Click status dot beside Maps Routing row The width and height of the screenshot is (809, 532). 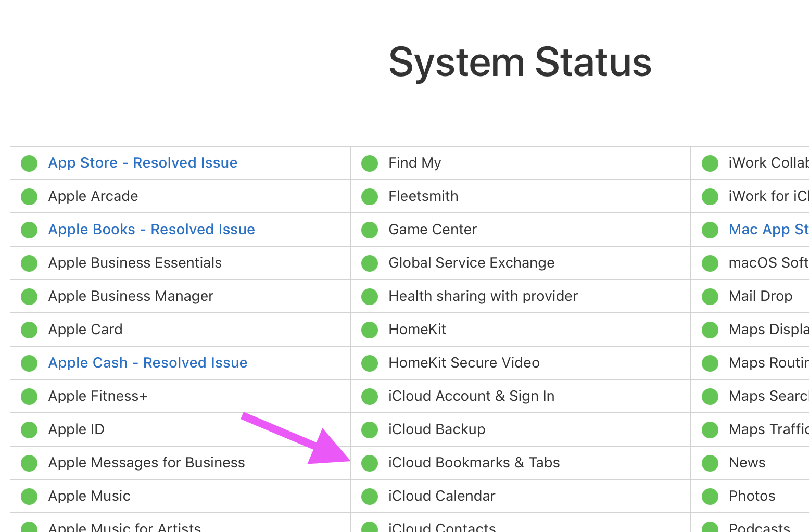point(710,363)
